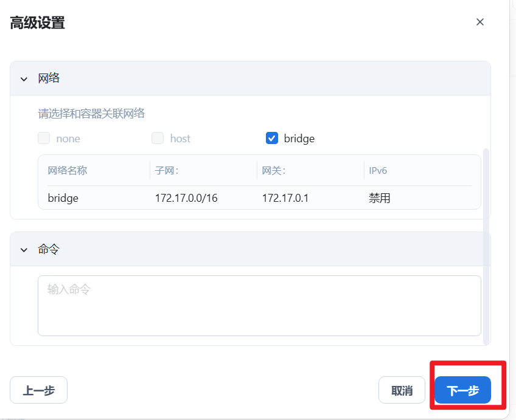Click the 网关 column header
516x420 pixels.
coord(273,171)
